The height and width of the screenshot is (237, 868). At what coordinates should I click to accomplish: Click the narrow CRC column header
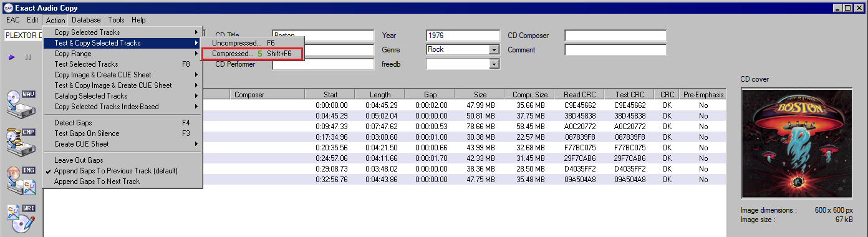[x=667, y=95]
